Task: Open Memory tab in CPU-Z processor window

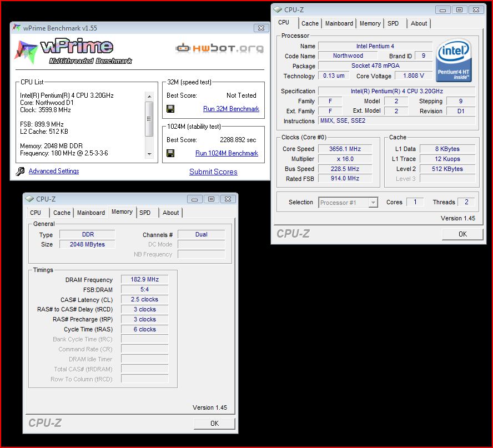Action: (x=370, y=23)
